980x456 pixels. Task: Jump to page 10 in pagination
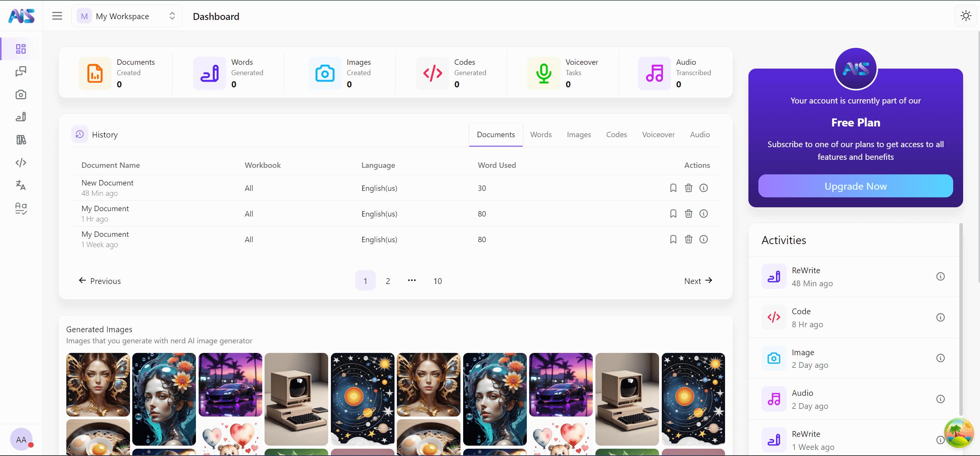coord(437,281)
